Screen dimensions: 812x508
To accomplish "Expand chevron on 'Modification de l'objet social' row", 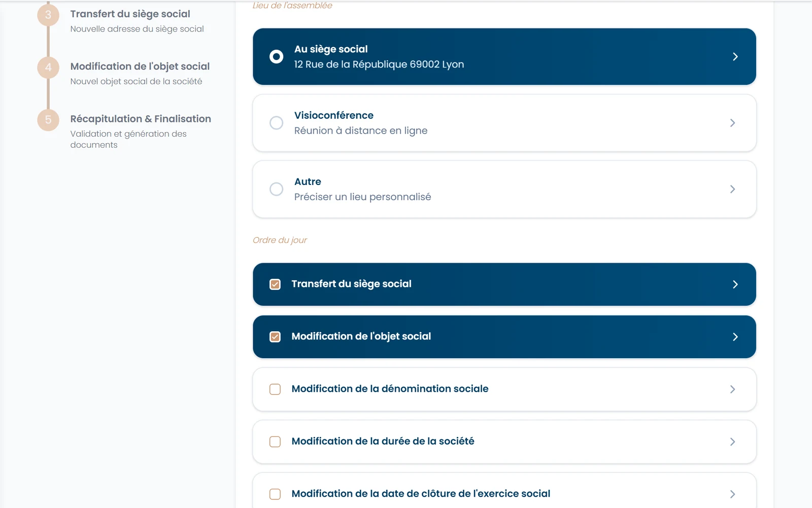I will point(735,337).
